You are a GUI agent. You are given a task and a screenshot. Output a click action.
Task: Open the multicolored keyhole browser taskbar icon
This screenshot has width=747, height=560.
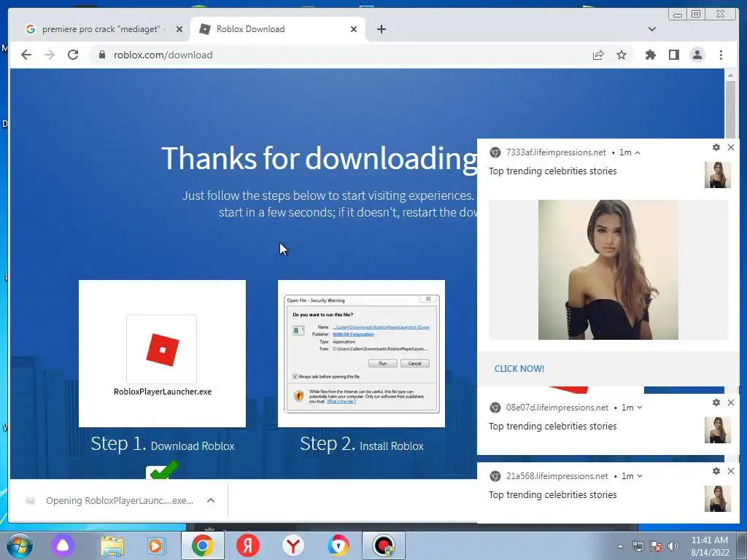(x=338, y=545)
